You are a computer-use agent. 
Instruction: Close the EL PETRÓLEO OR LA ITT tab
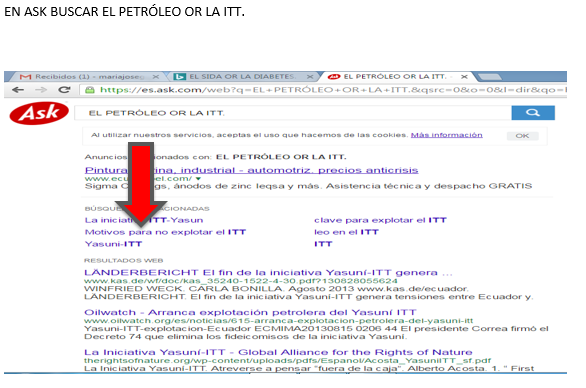click(464, 77)
